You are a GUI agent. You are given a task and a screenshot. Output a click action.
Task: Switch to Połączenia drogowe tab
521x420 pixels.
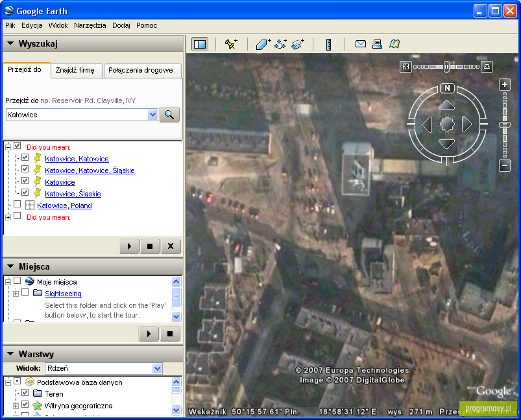pos(142,70)
